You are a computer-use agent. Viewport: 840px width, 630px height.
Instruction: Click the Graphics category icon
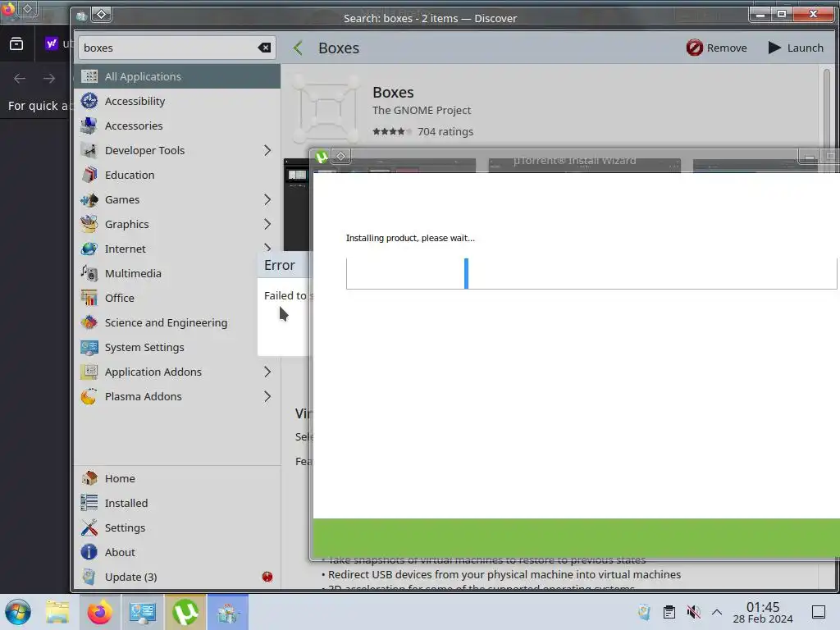coord(89,225)
